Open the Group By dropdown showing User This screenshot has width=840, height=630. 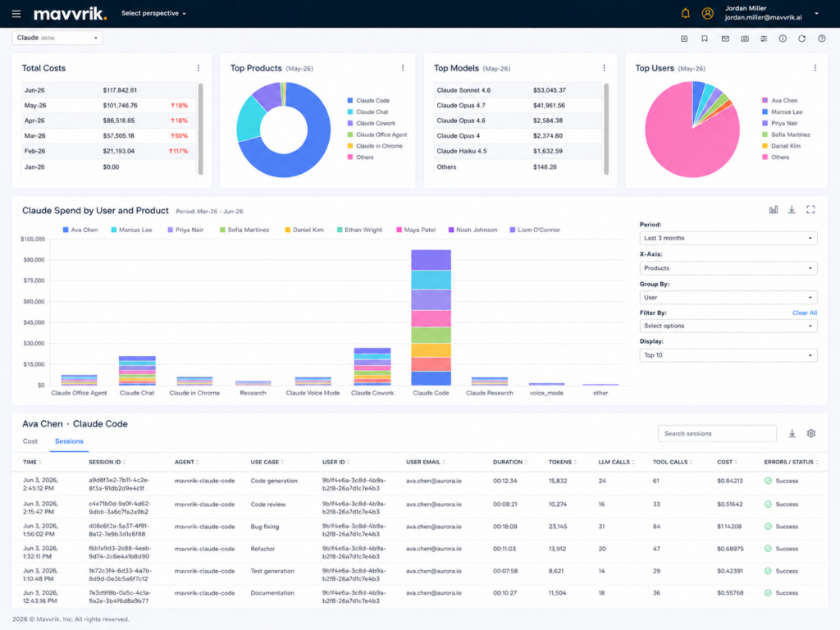[x=728, y=297]
